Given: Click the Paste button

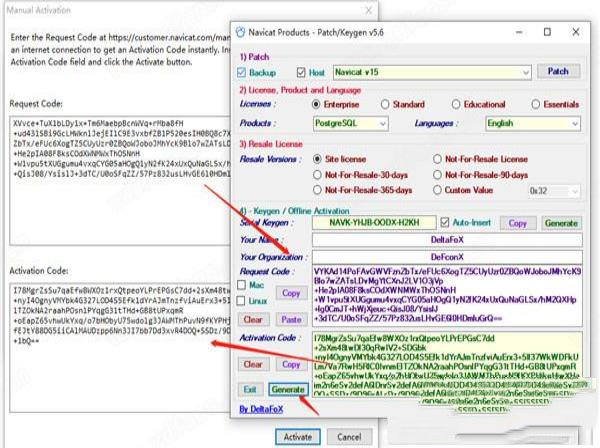Looking at the screenshot, I should coord(291,319).
